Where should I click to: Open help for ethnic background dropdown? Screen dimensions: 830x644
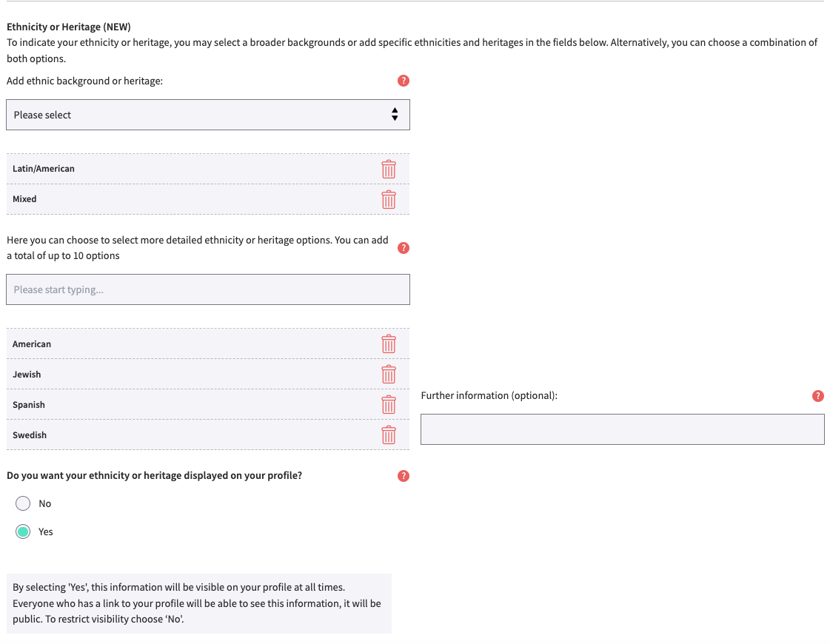tap(404, 81)
